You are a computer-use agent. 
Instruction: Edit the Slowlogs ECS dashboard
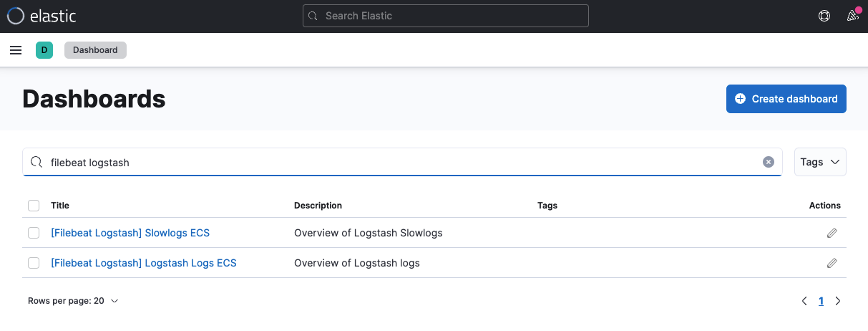832,233
